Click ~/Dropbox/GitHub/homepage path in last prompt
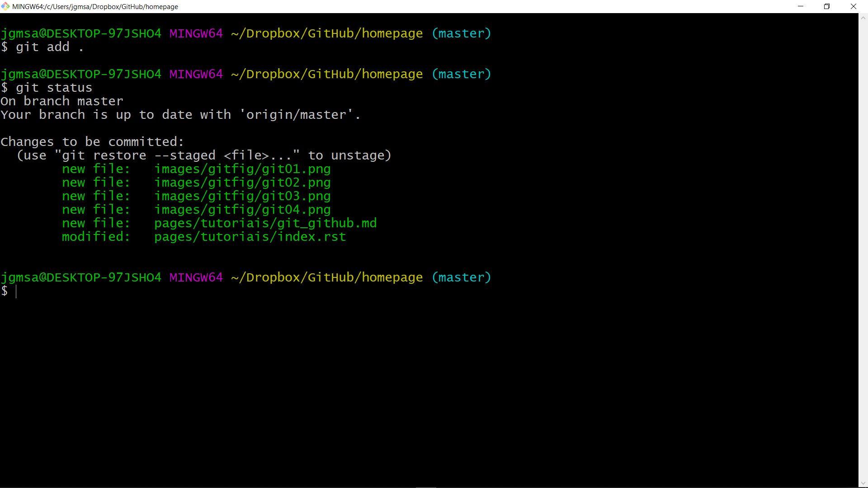Image resolution: width=868 pixels, height=488 pixels. pyautogui.click(x=327, y=277)
